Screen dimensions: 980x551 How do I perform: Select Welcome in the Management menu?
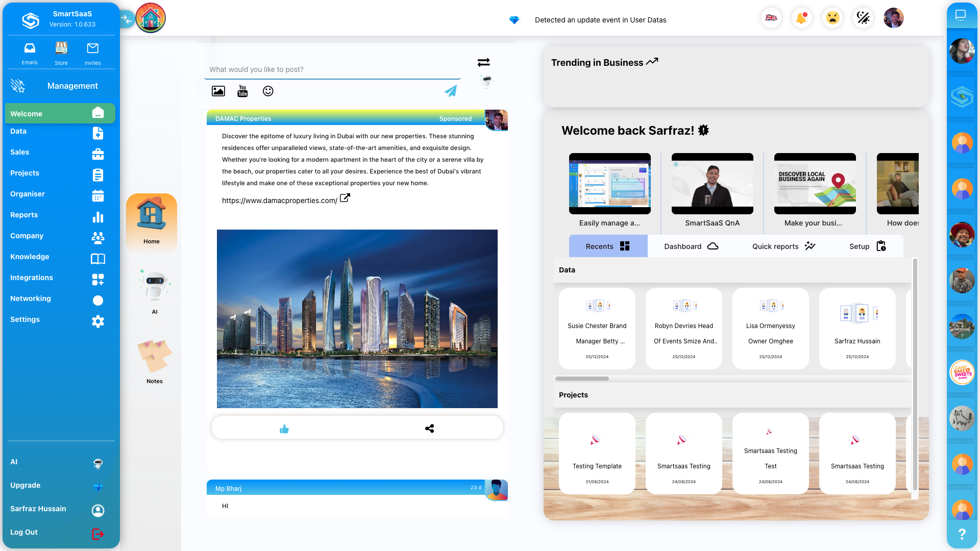click(60, 113)
